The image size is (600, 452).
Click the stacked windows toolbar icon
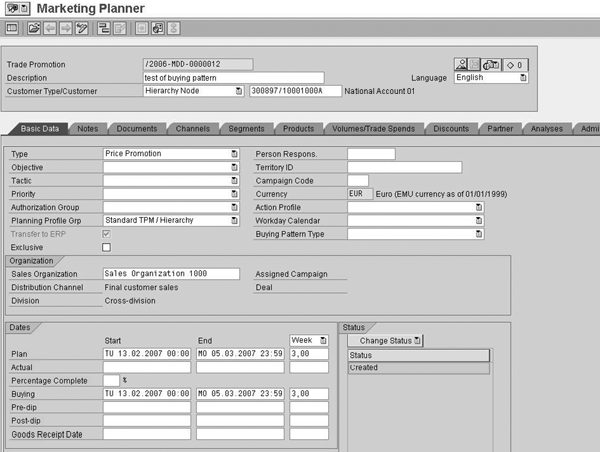pyautogui.click(x=158, y=29)
